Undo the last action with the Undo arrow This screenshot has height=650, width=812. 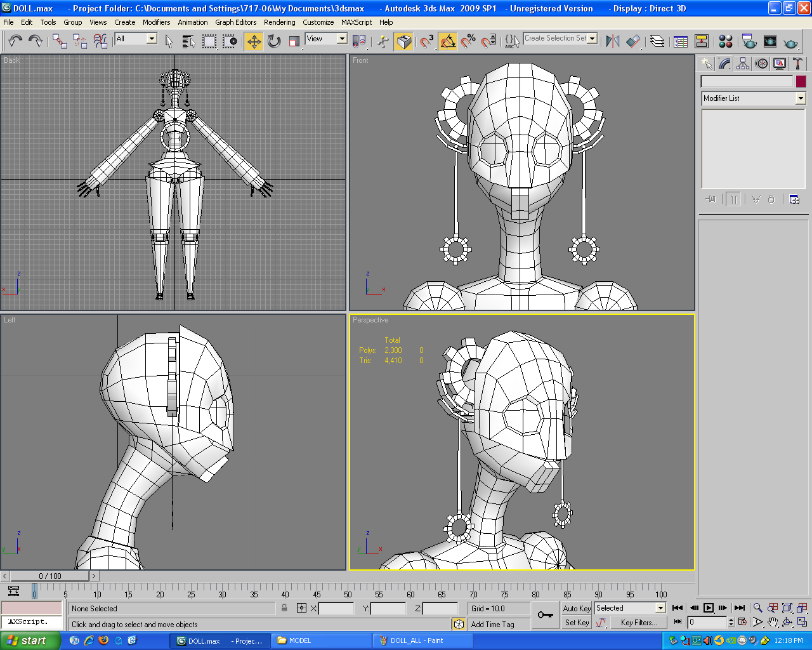click(15, 41)
